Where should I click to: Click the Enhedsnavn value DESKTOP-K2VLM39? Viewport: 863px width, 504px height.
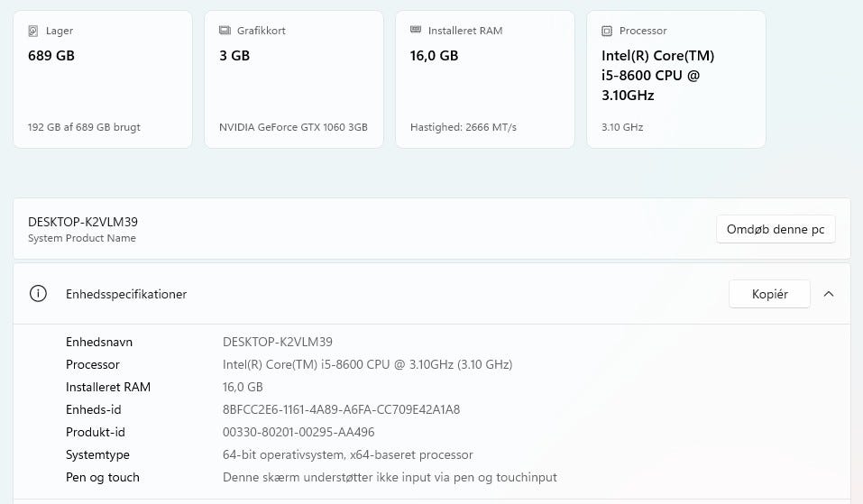click(x=278, y=342)
